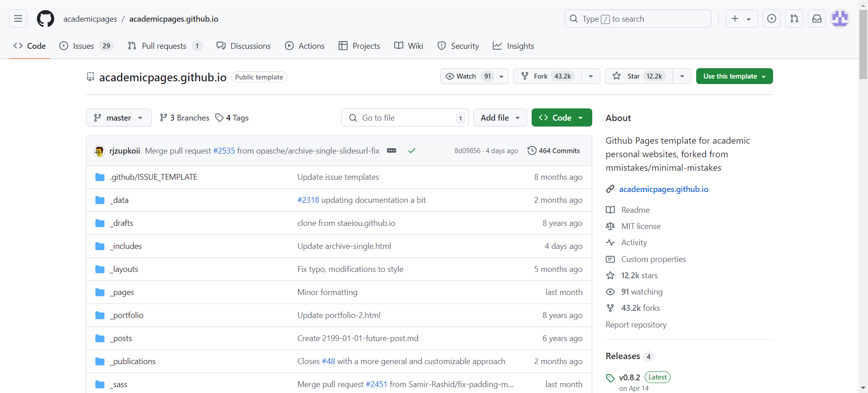Click the _includes folder icon

pos(100,246)
